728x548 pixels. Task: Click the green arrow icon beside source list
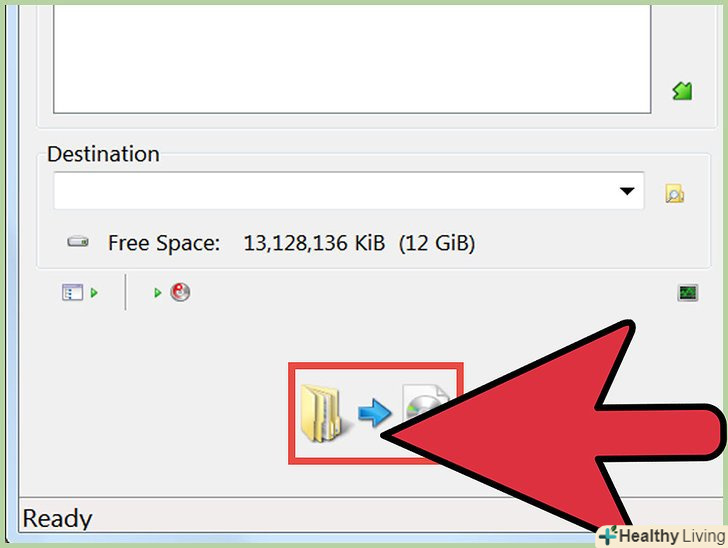coord(682,91)
